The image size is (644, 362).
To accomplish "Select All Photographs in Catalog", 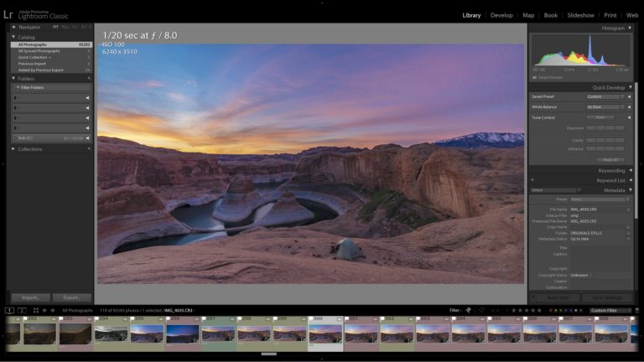I will [x=51, y=44].
